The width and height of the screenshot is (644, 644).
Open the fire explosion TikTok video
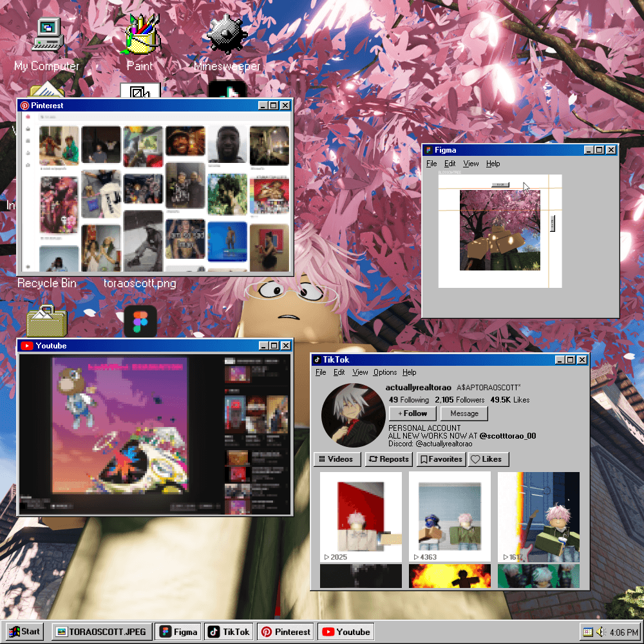tap(450, 576)
